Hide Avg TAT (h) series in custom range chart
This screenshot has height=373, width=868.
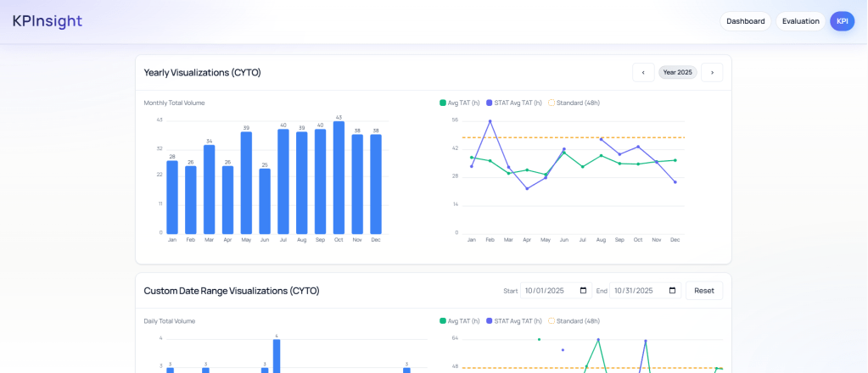click(460, 321)
